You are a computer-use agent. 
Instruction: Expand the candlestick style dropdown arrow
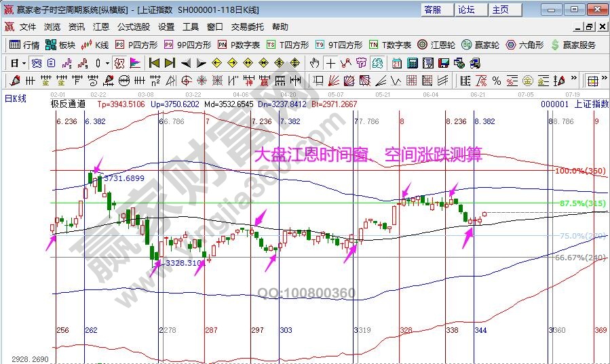[x=108, y=63]
